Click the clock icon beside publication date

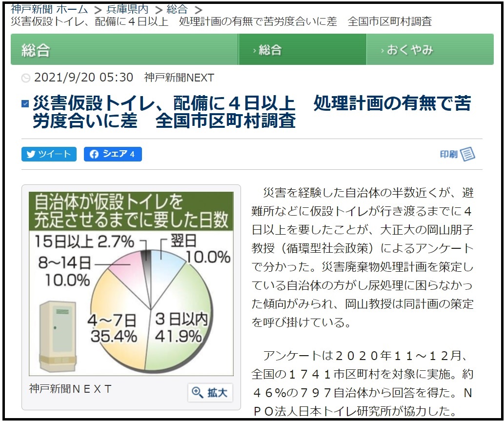coord(26,78)
